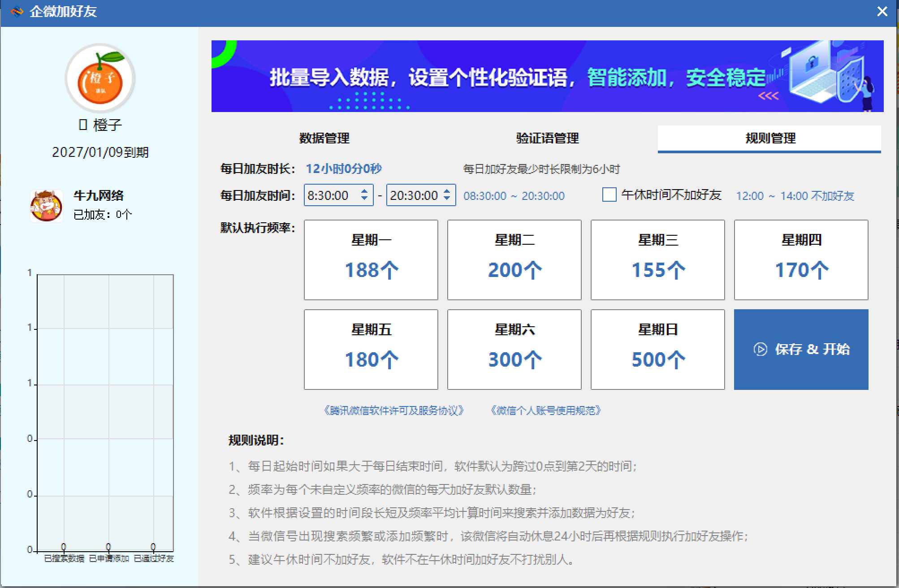Click the app logo in title bar
Screen dimensions: 899x588
click(x=17, y=11)
